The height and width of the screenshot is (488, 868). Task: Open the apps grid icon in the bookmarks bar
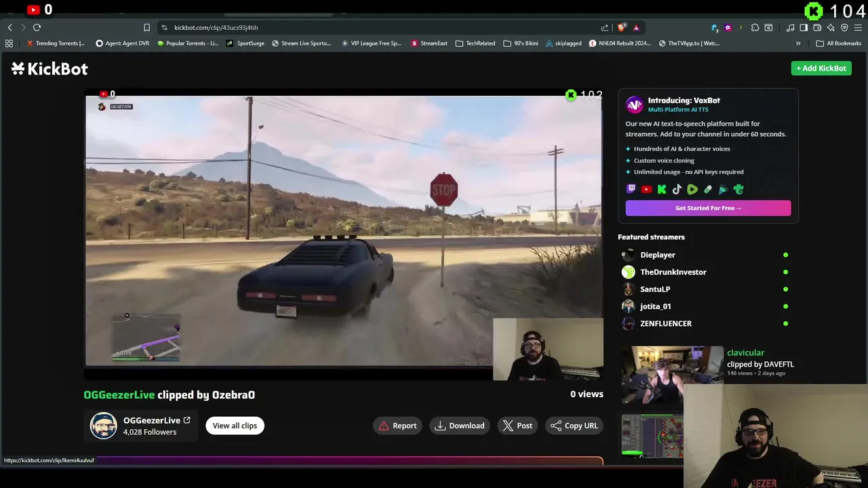pyautogui.click(x=9, y=43)
